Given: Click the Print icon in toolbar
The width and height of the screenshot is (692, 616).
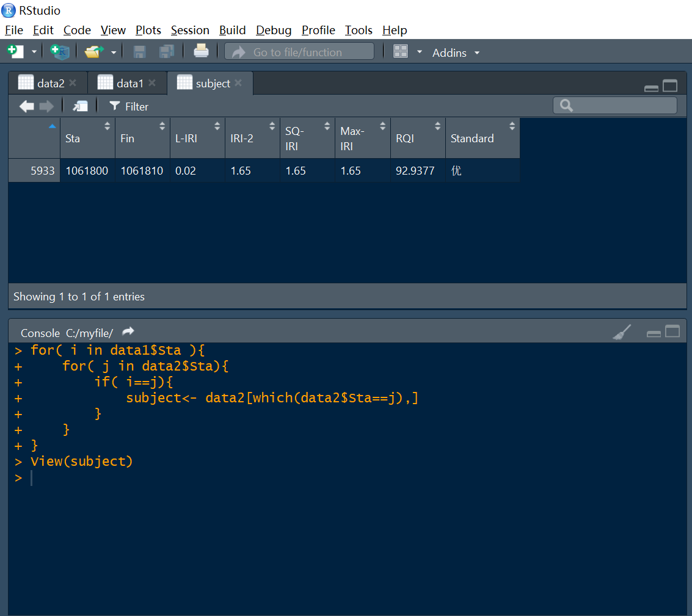Looking at the screenshot, I should point(201,52).
